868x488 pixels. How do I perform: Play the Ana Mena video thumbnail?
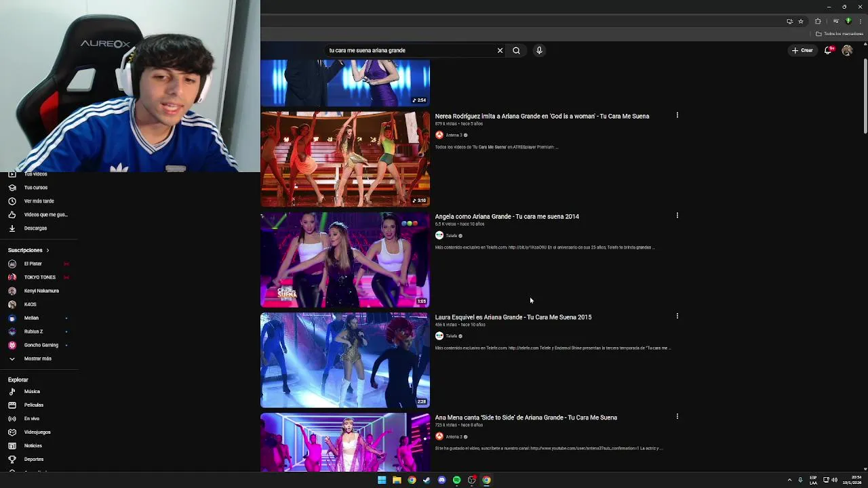(345, 442)
